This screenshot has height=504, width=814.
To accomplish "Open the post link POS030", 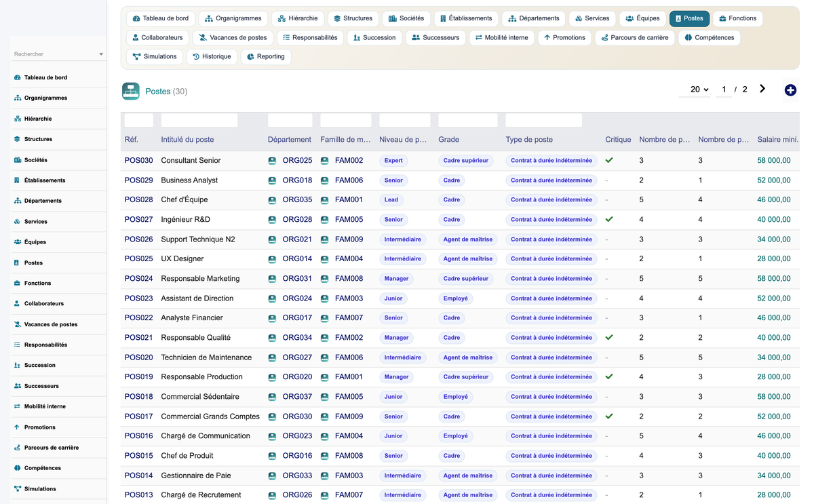I will 139,161.
